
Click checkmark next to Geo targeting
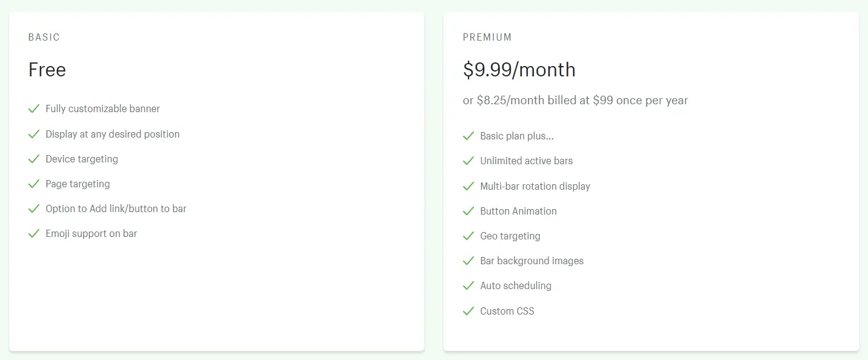(x=469, y=236)
